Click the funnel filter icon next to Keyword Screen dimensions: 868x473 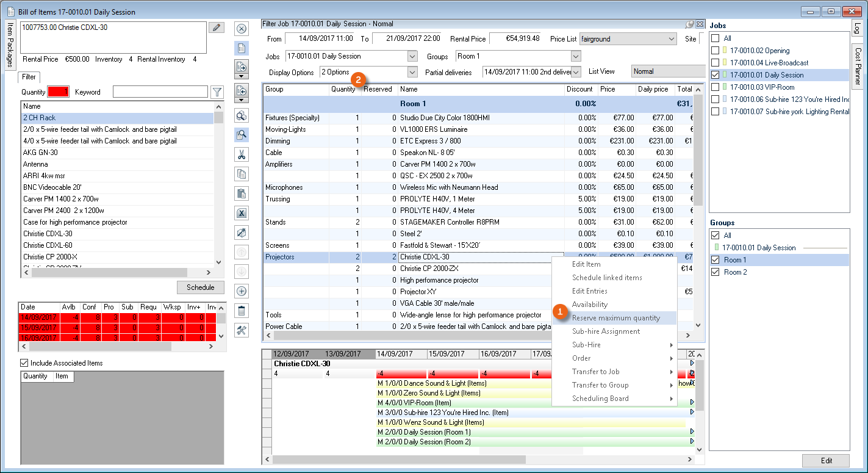click(x=217, y=92)
